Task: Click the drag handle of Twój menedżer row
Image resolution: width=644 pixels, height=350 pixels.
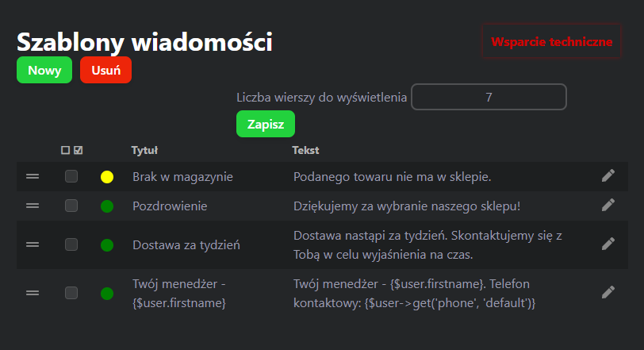Action: click(33, 293)
